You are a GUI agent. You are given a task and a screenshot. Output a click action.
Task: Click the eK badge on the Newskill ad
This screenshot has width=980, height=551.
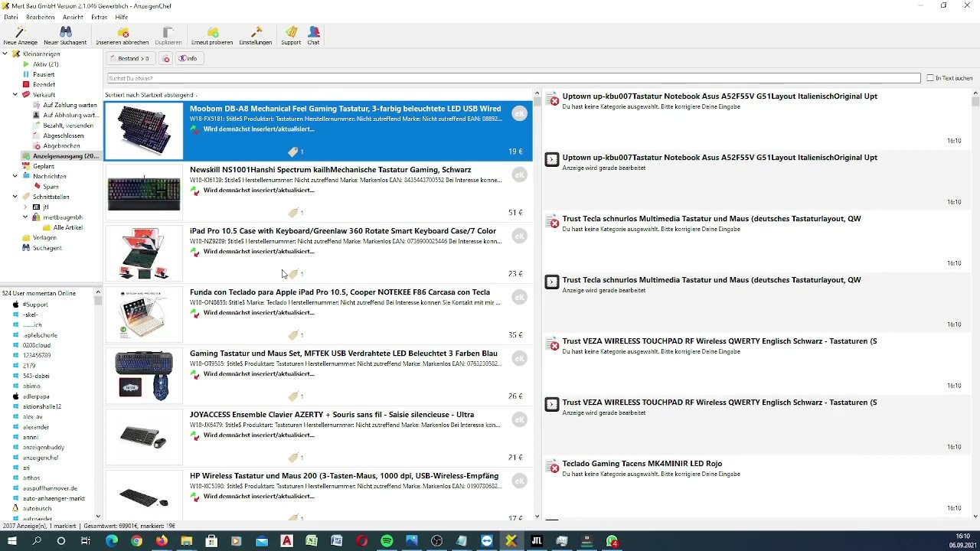tap(519, 174)
